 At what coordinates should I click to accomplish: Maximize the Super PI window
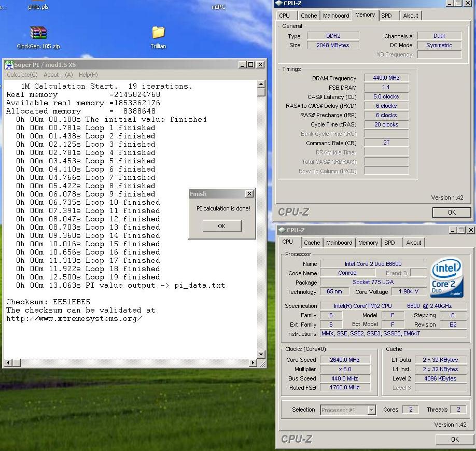point(251,65)
